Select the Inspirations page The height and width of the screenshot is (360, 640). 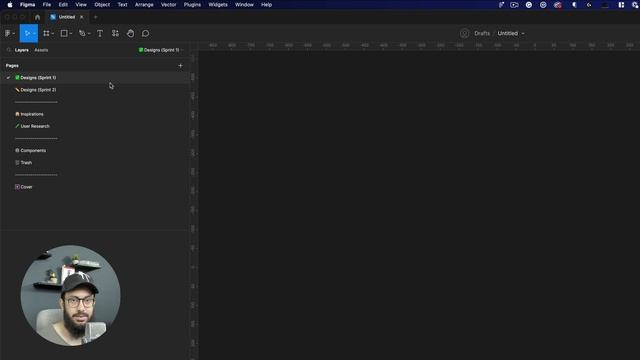pos(95,114)
